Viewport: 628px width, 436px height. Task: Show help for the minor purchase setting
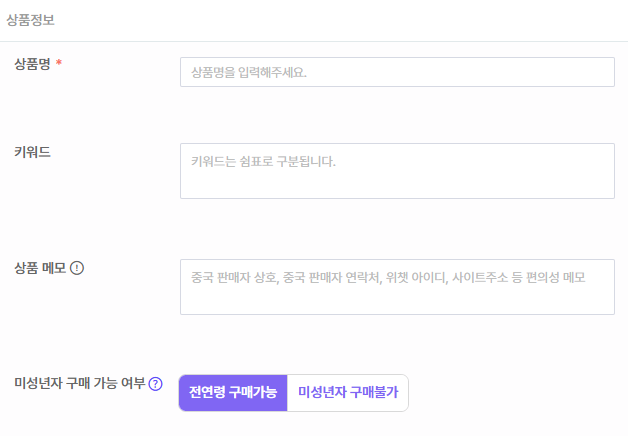click(155, 384)
